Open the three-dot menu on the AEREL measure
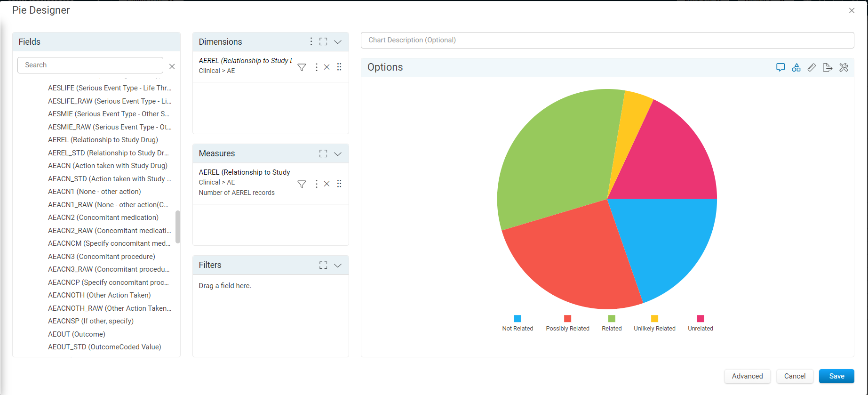This screenshot has width=868, height=395. pyautogui.click(x=317, y=184)
